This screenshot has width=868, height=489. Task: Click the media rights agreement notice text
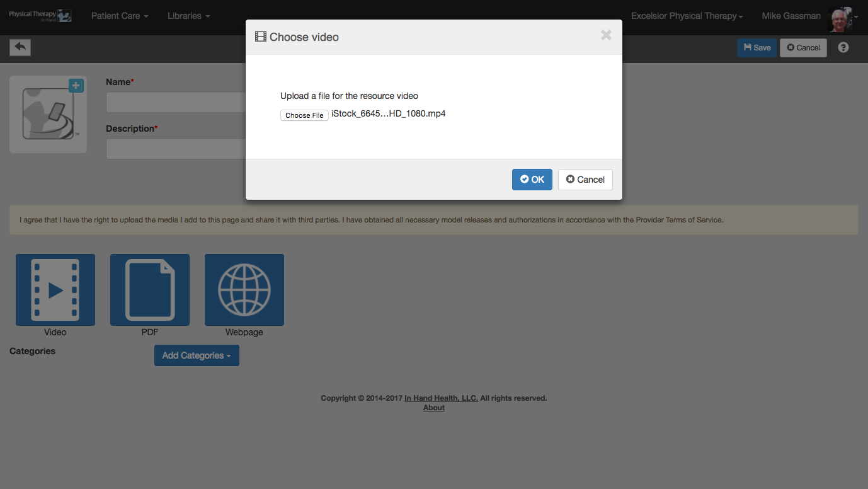(x=372, y=220)
